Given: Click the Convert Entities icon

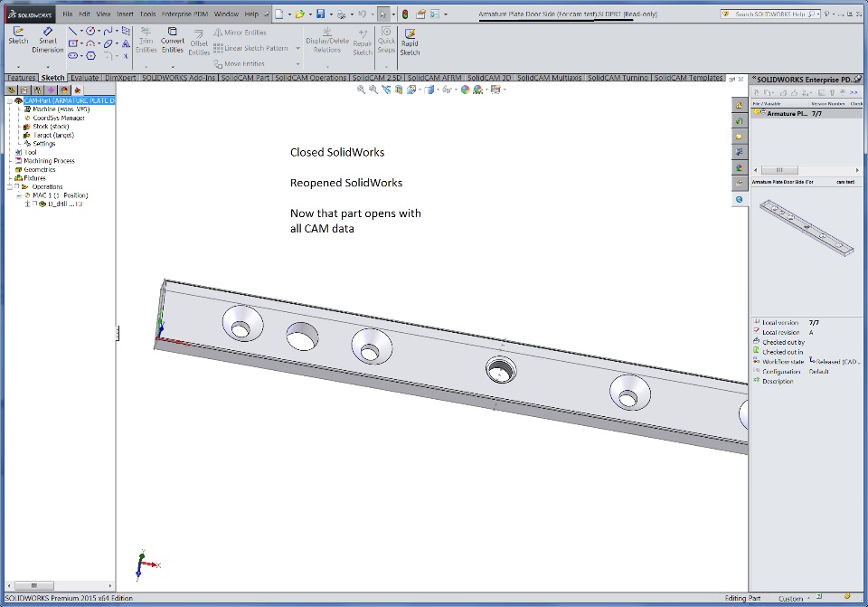Looking at the screenshot, I should pyautogui.click(x=172, y=31).
